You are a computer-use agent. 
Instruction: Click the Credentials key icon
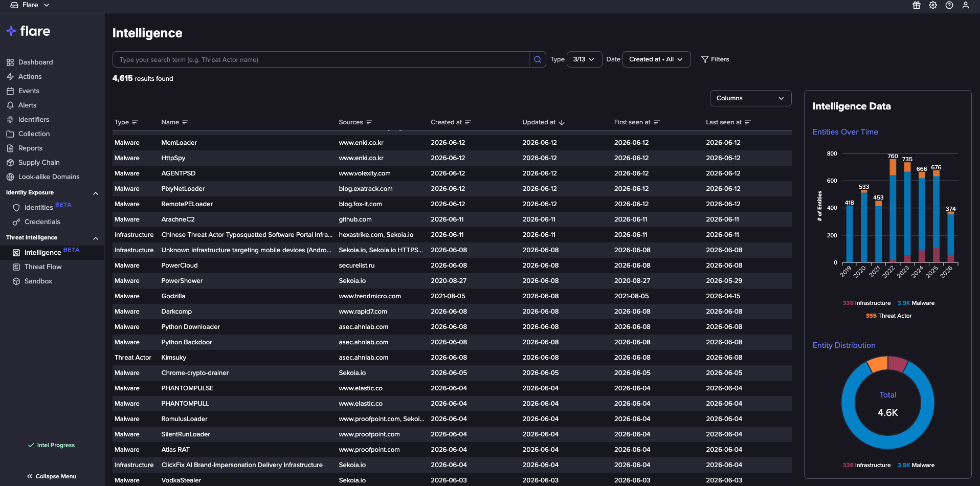16,222
